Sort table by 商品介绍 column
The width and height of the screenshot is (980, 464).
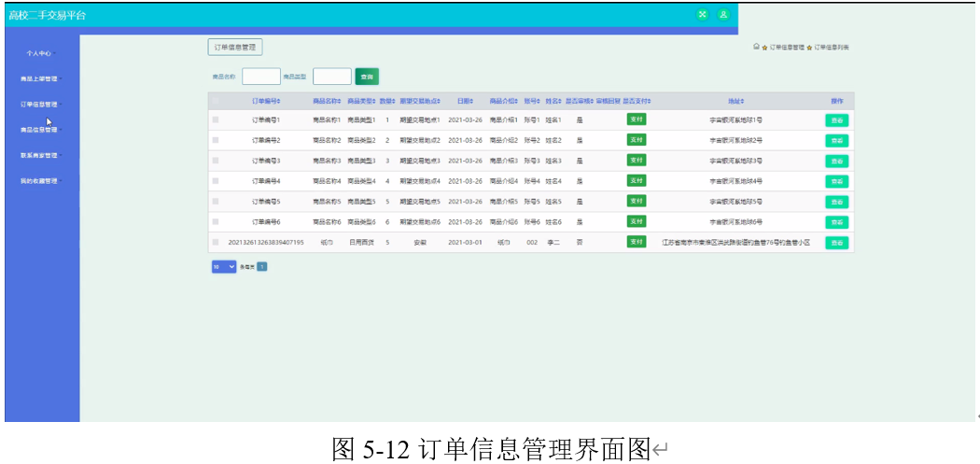(504, 101)
